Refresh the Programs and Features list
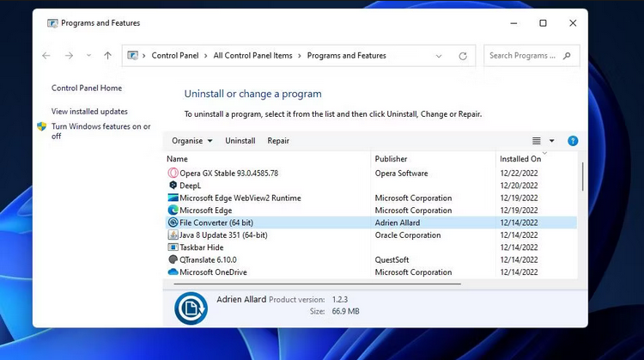644x360 pixels. point(463,56)
